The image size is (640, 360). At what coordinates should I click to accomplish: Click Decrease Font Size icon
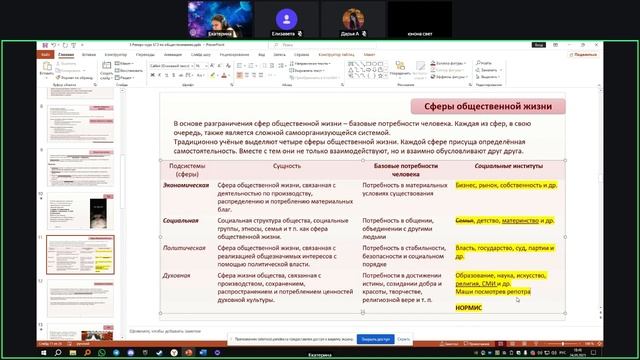(x=220, y=65)
